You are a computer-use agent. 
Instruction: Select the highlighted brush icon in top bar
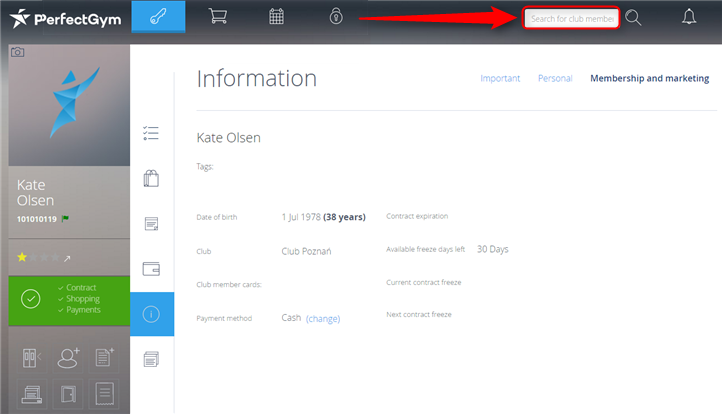[x=158, y=17]
